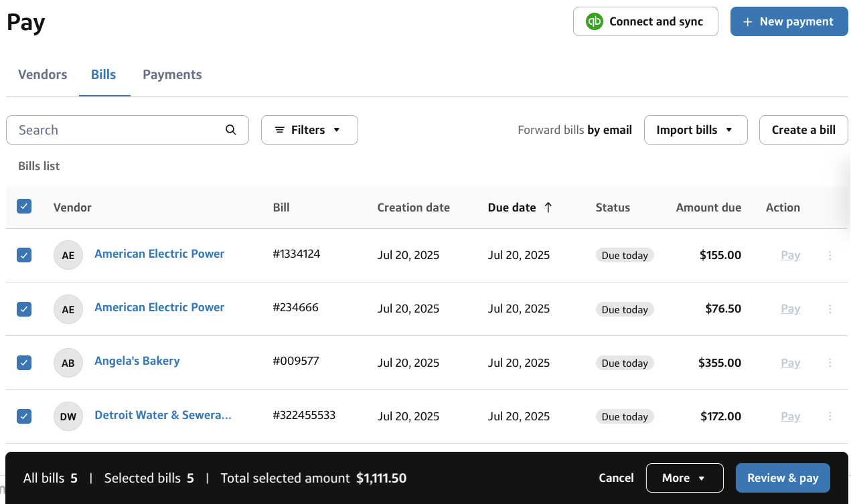Click the Due date sort arrow
This screenshot has height=504, width=851.
coord(548,207)
